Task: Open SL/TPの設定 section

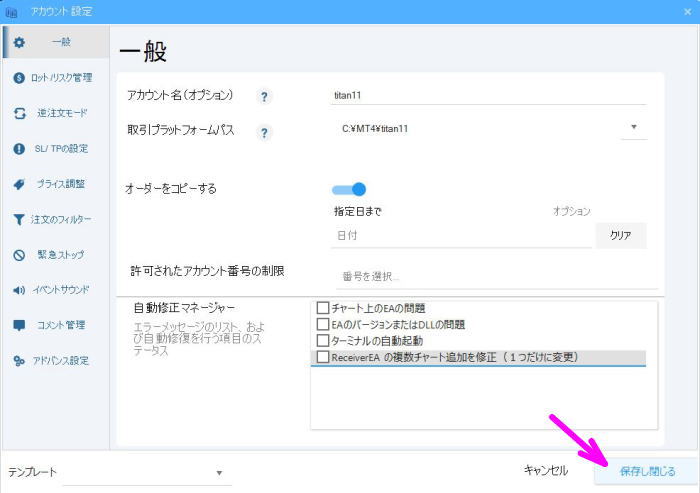Action: point(55,149)
